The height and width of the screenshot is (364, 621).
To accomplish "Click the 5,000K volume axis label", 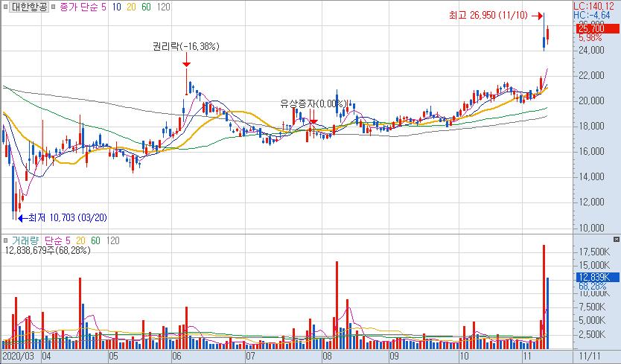I will coord(593,320).
